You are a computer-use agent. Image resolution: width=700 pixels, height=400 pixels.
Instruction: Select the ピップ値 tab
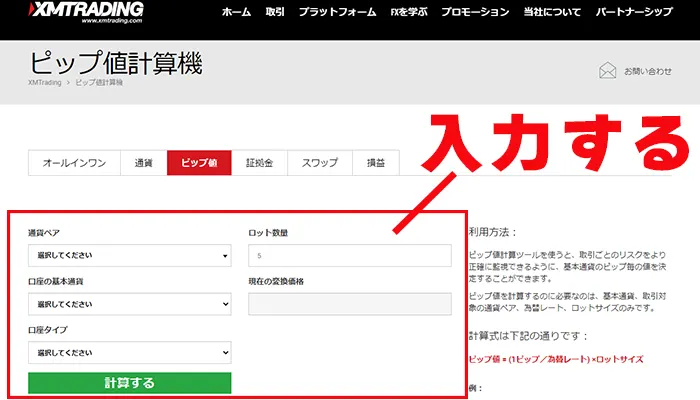click(x=199, y=163)
